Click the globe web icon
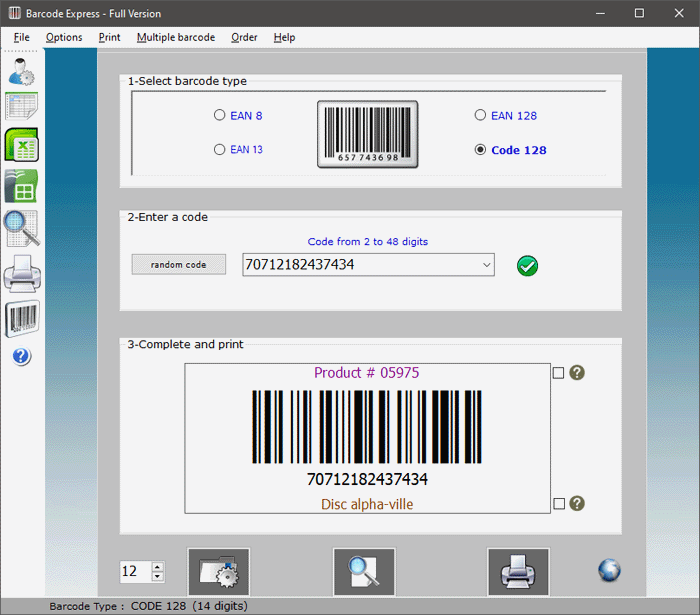 (609, 570)
